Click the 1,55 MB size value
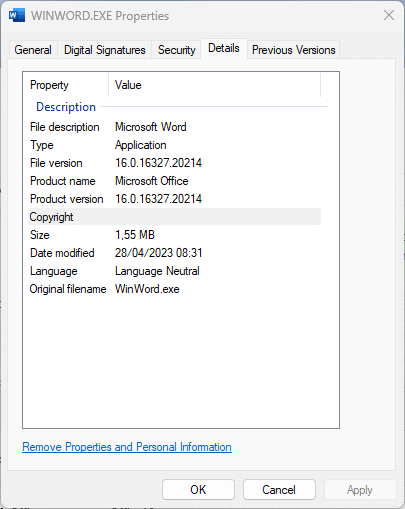 click(135, 235)
